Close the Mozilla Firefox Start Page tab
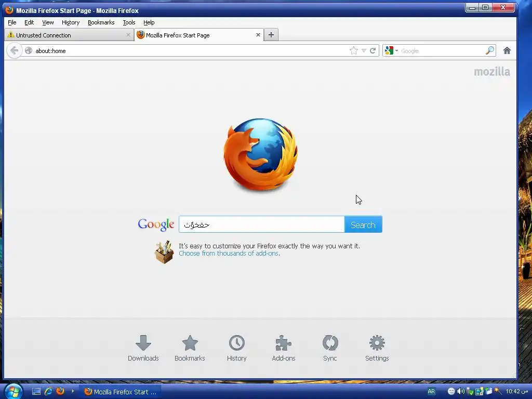This screenshot has height=399, width=532. click(258, 35)
